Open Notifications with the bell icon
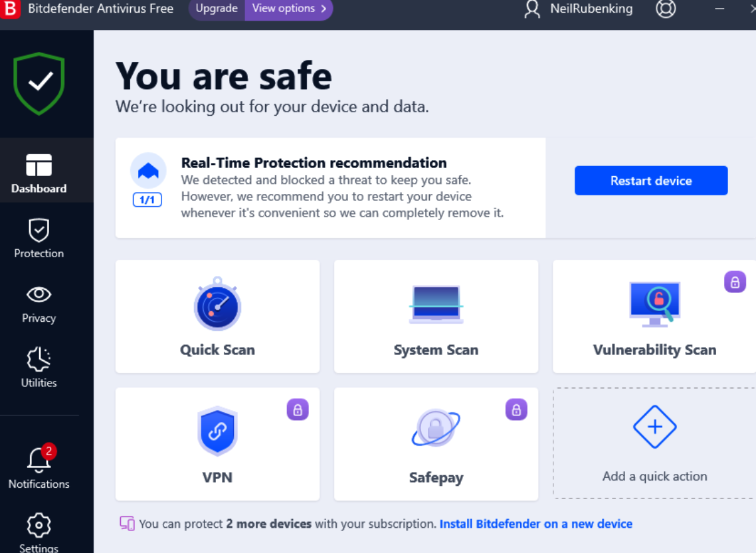 pos(39,467)
